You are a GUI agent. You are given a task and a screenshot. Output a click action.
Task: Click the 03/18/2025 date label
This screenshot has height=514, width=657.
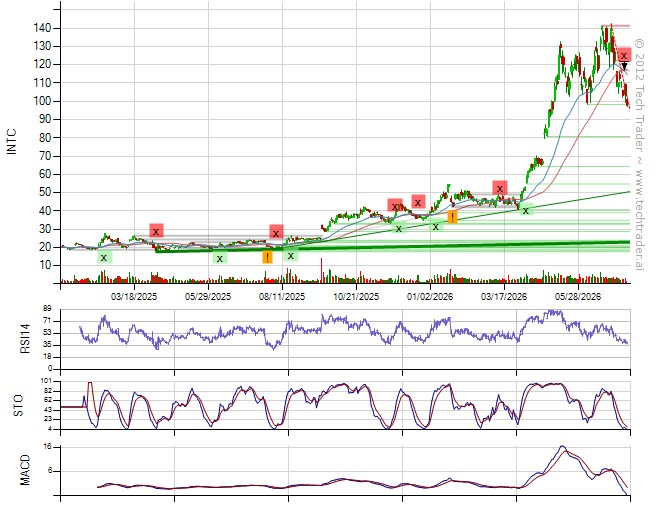(x=134, y=297)
